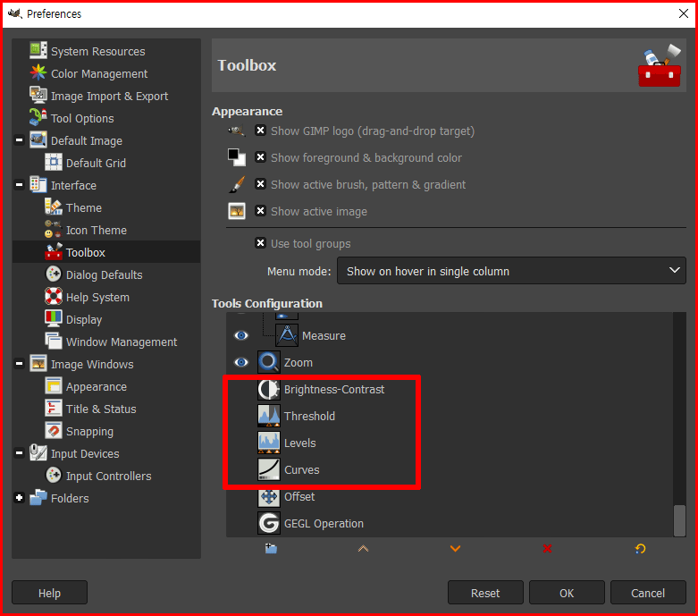This screenshot has height=616, width=698.
Task: Open the Menu mode dropdown
Action: (511, 270)
